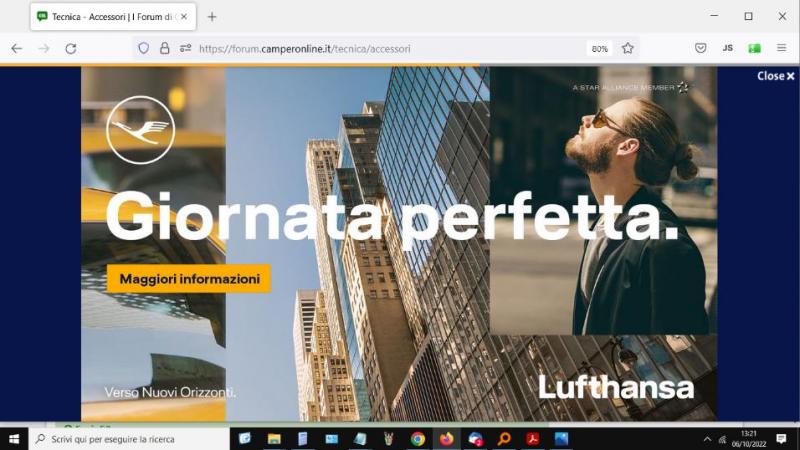Click the site padlock security icon
The image size is (800, 450).
[x=165, y=48]
